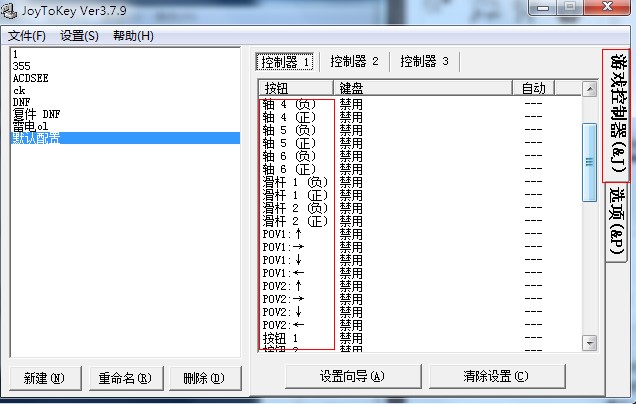
Task: Select the 轴 4 (负) row
Action: coord(420,104)
